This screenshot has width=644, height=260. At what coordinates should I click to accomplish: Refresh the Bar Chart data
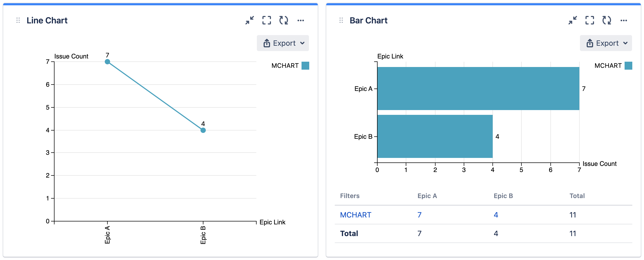(607, 20)
